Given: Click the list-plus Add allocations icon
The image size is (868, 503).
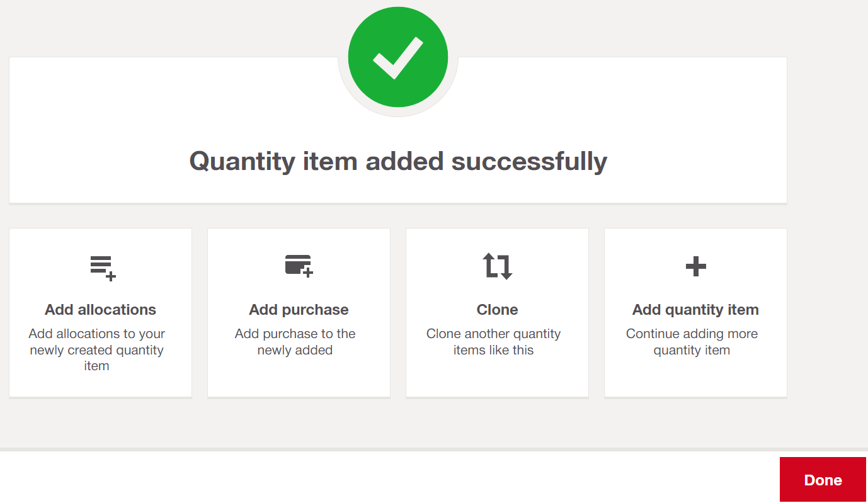Looking at the screenshot, I should pyautogui.click(x=103, y=268).
